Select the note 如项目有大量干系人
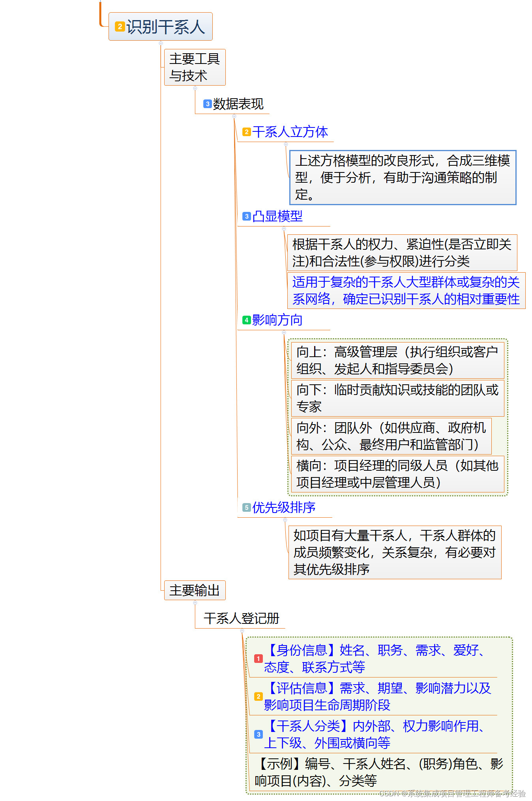 [395, 552]
